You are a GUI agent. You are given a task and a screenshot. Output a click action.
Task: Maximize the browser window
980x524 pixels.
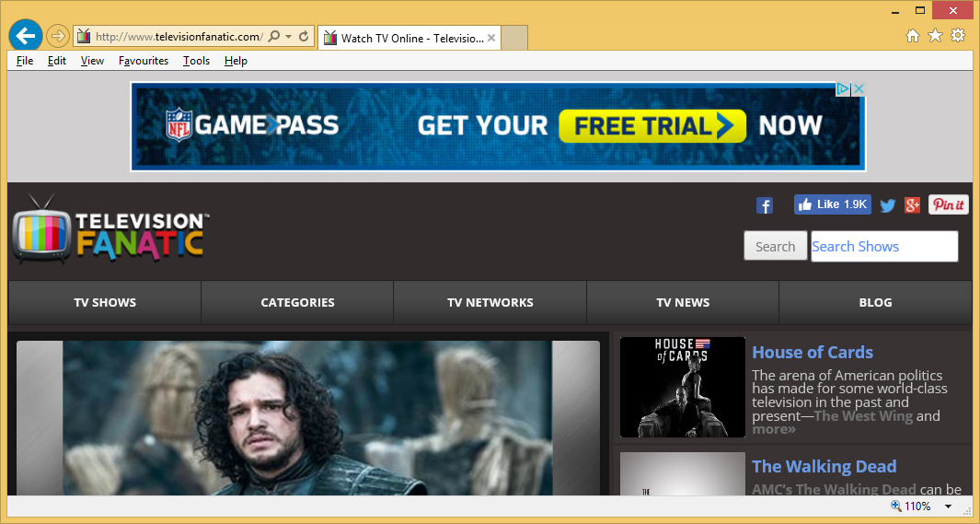click(x=920, y=11)
